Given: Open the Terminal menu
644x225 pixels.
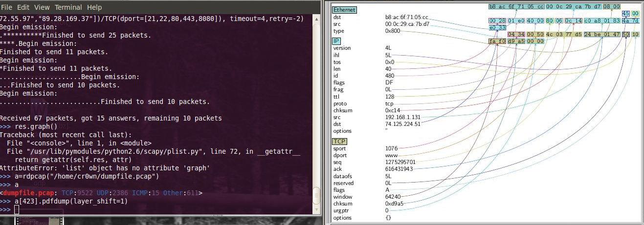Looking at the screenshot, I should (68, 7).
